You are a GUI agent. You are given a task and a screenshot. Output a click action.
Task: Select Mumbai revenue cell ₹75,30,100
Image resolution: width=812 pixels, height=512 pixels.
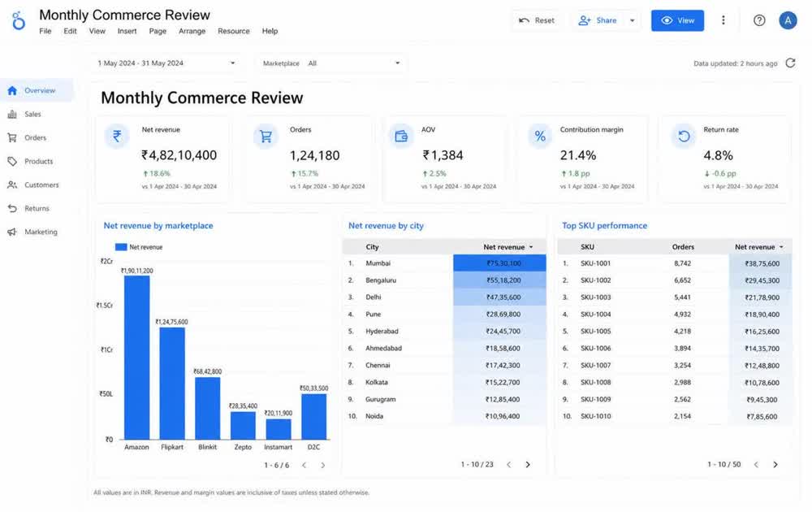tap(499, 263)
